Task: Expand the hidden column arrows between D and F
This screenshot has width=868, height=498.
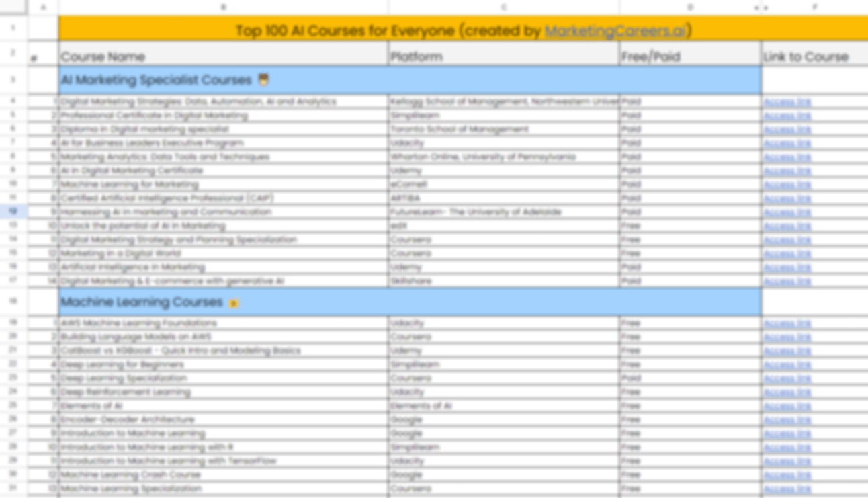Action: coord(761,7)
